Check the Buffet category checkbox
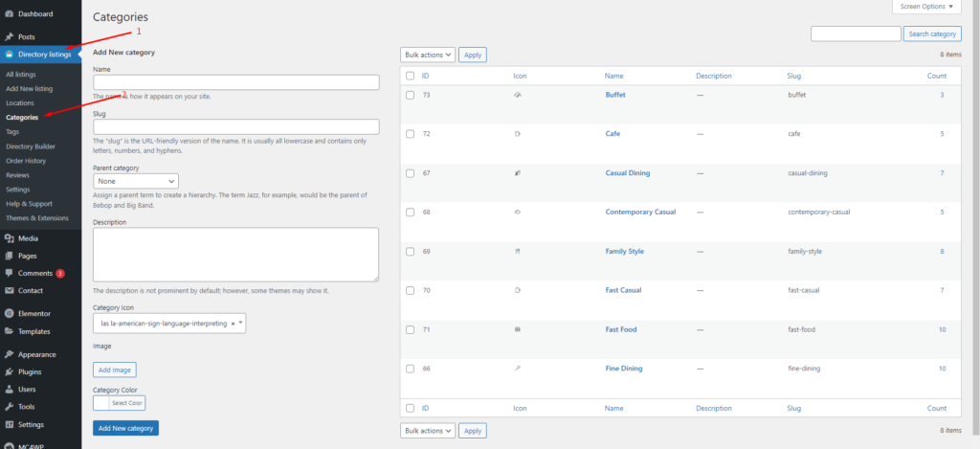980x449 pixels. coord(410,95)
